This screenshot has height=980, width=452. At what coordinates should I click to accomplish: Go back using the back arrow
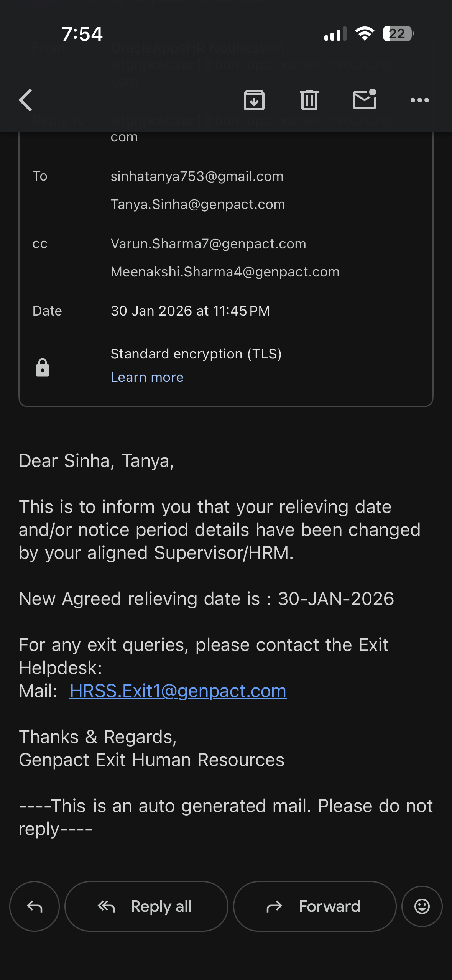25,100
